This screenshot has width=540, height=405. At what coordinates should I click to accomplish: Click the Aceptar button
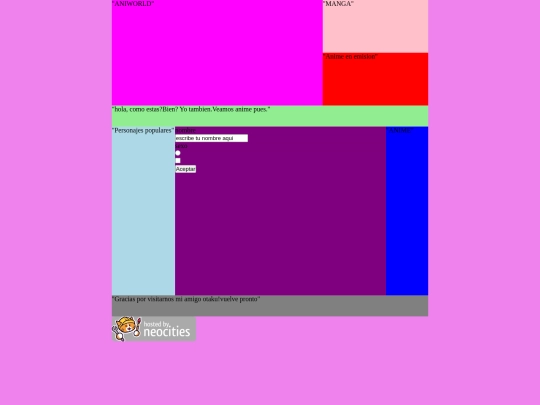pos(186,169)
